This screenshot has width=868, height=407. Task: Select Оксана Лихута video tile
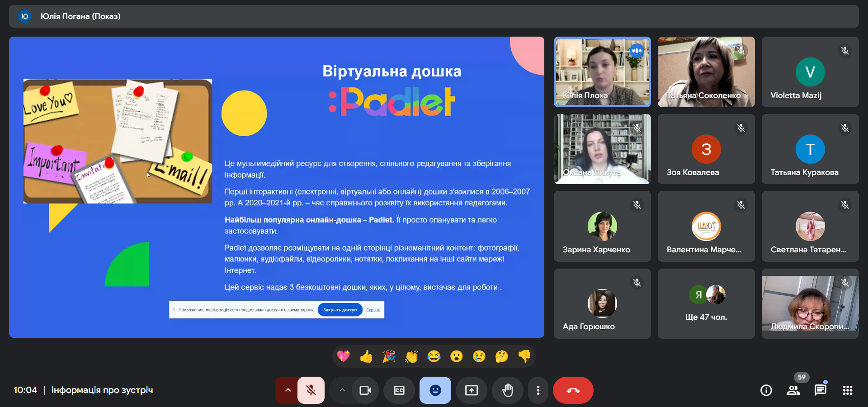pyautogui.click(x=602, y=149)
